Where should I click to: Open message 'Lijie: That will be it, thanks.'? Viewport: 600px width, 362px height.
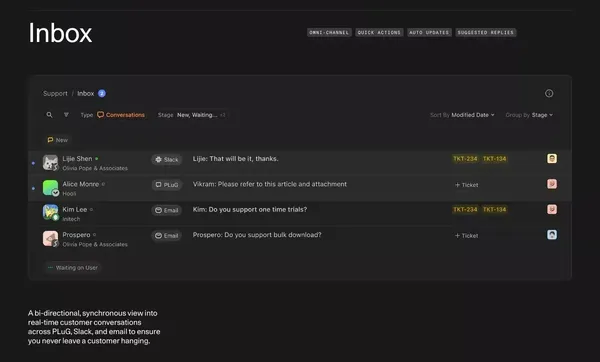click(x=235, y=158)
